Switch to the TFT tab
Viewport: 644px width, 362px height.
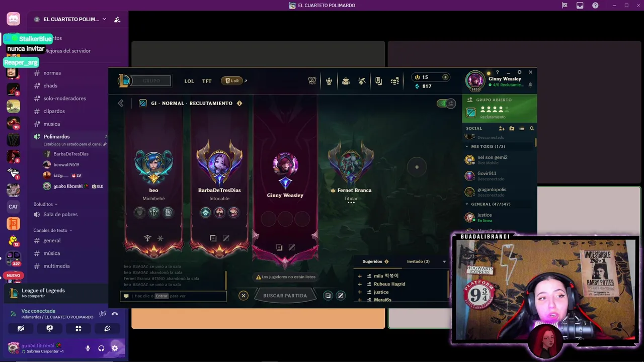coord(207,81)
